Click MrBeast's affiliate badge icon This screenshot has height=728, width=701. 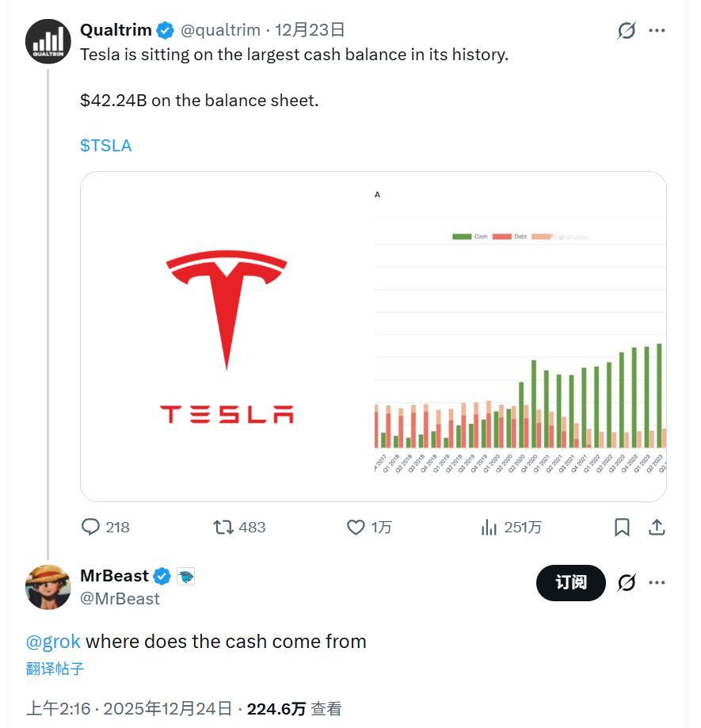click(x=185, y=577)
